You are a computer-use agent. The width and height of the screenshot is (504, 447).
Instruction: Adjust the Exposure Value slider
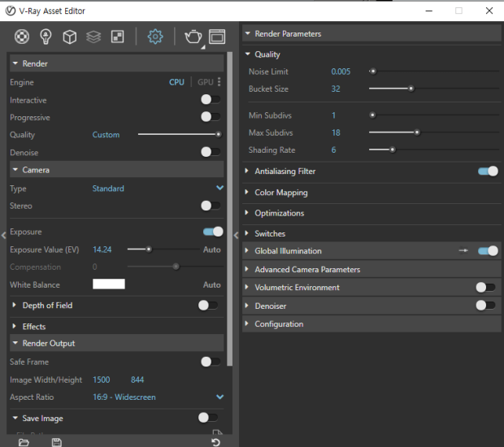164,249
